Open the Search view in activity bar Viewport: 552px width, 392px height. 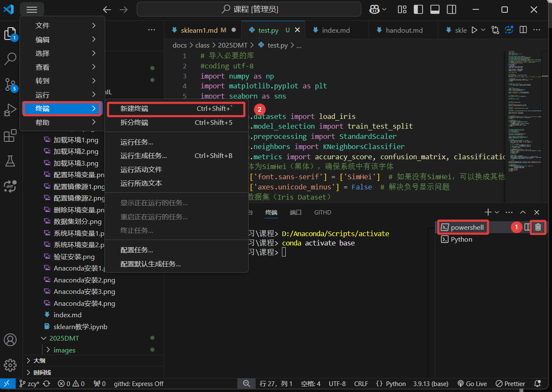point(10,59)
